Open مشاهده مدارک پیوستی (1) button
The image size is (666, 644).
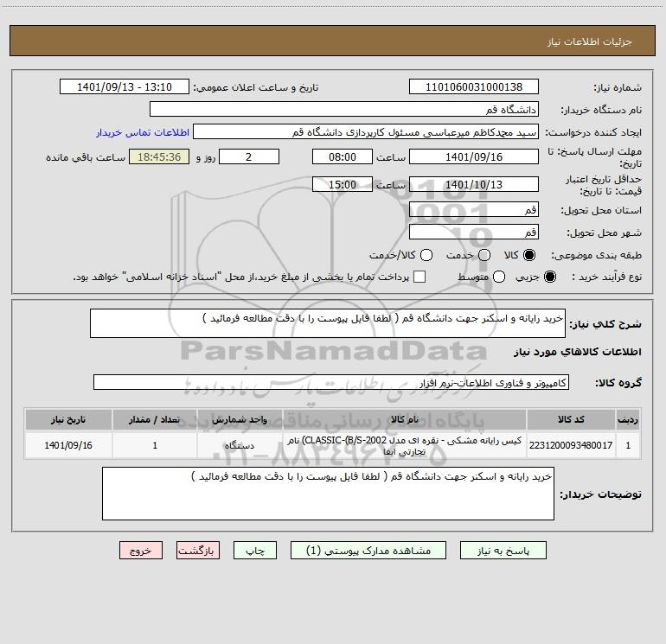tap(368, 551)
